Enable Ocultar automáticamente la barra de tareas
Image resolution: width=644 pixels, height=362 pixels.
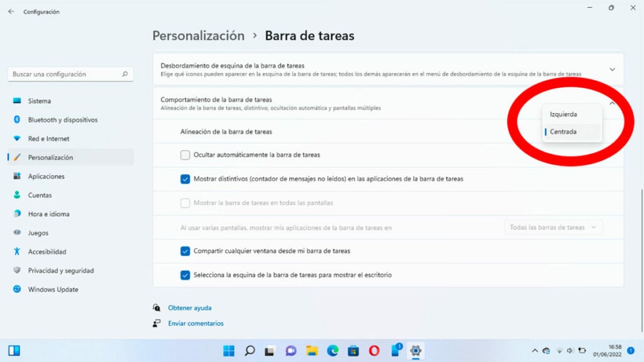point(186,155)
